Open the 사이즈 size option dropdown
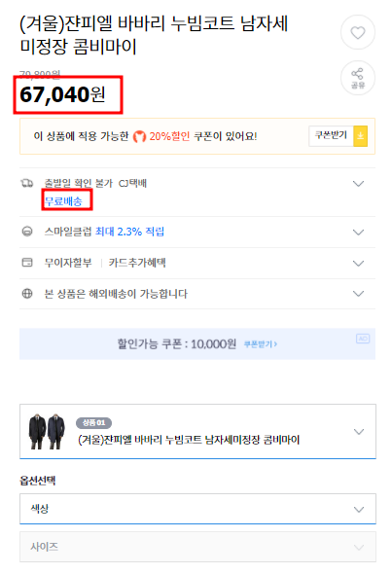Viewport: 392px width, 574px height. click(x=197, y=547)
